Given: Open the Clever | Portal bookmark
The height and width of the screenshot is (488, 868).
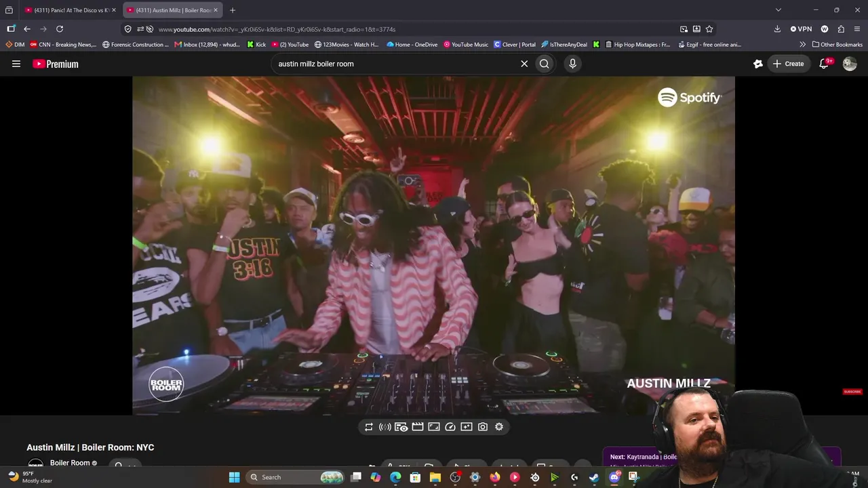Looking at the screenshot, I should coord(515,45).
